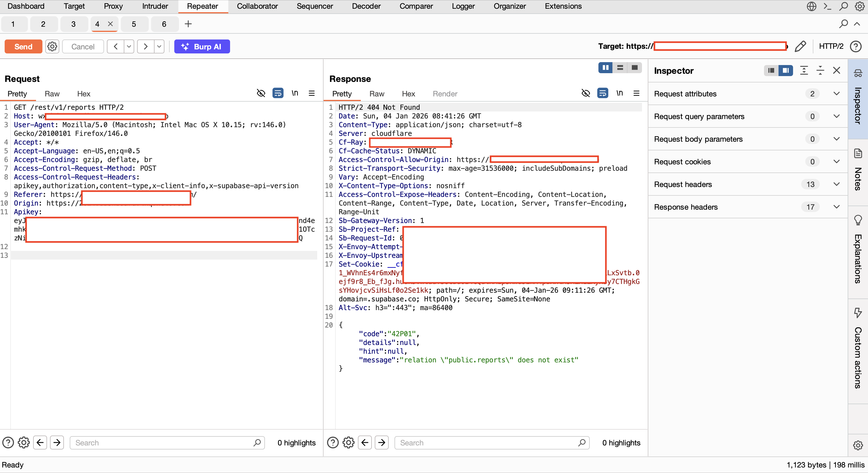Click the Response search input field

coord(492,443)
